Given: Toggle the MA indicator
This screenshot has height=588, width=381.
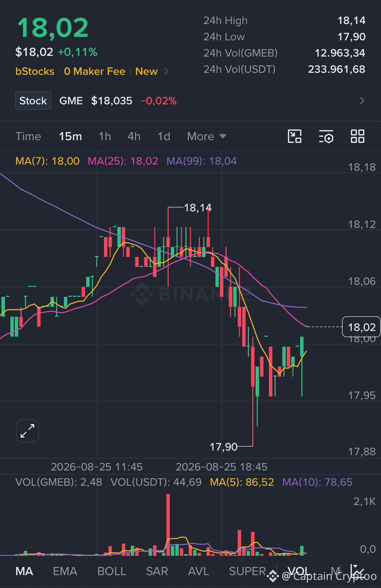Looking at the screenshot, I should click(x=24, y=571).
